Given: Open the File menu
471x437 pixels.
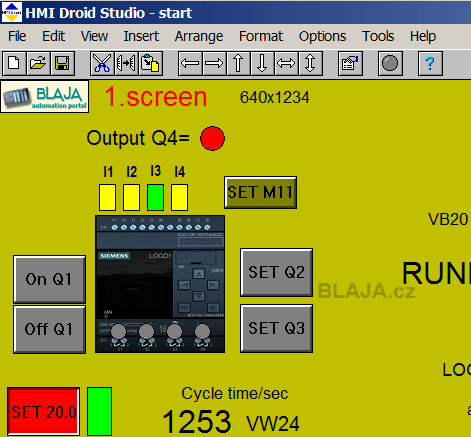Looking at the screenshot, I should (17, 36).
